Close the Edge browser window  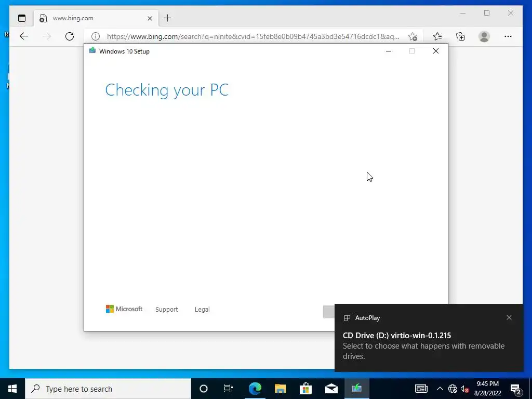pos(511,13)
